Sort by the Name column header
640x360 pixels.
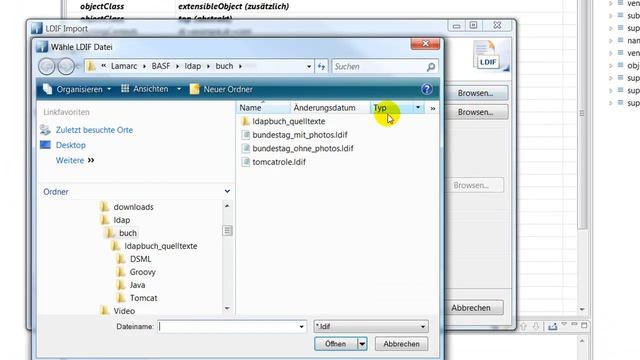tap(263, 108)
